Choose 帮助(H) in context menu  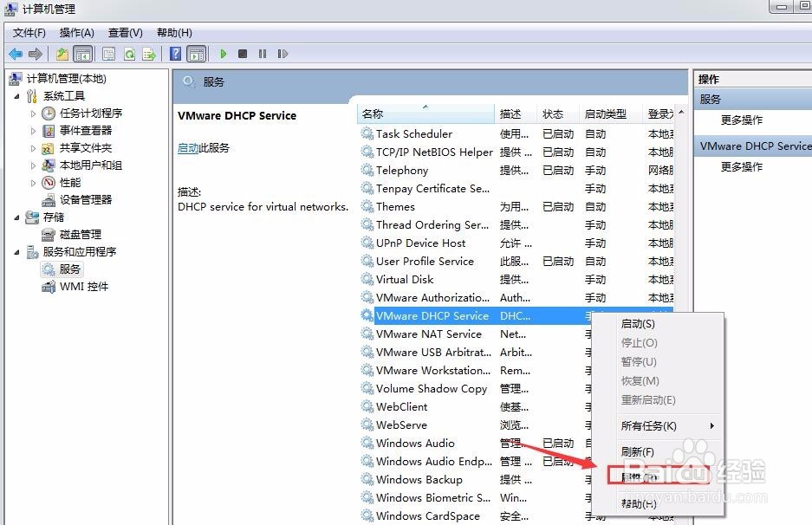pyautogui.click(x=658, y=503)
